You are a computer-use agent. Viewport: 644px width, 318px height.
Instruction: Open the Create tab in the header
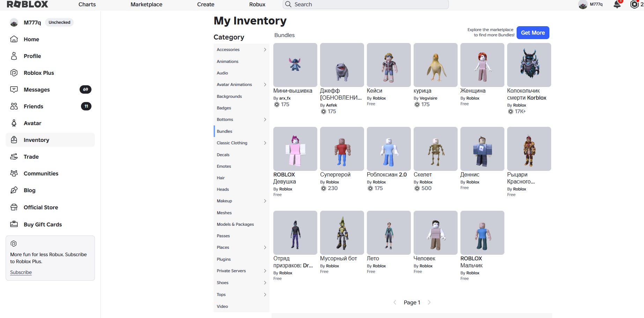point(206,4)
